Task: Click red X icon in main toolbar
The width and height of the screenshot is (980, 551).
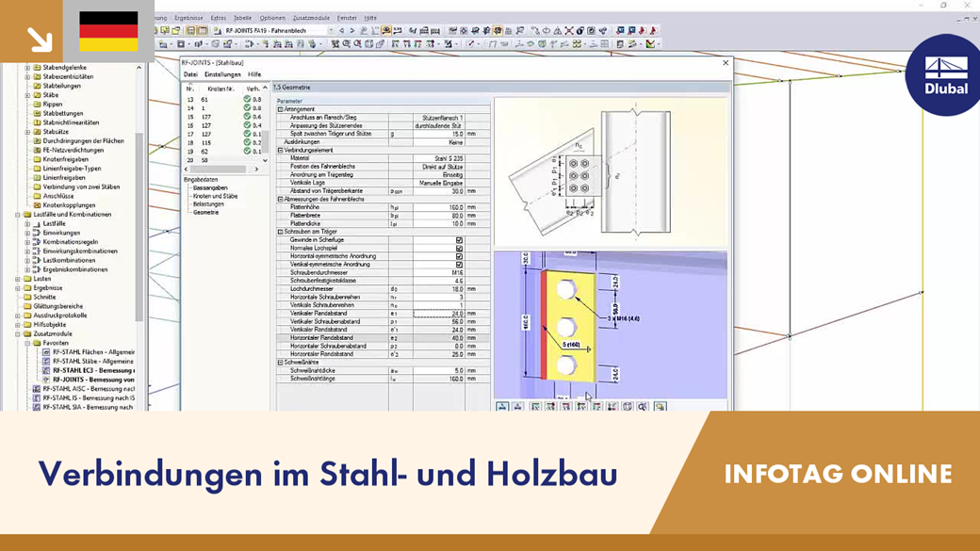Action: tap(569, 30)
